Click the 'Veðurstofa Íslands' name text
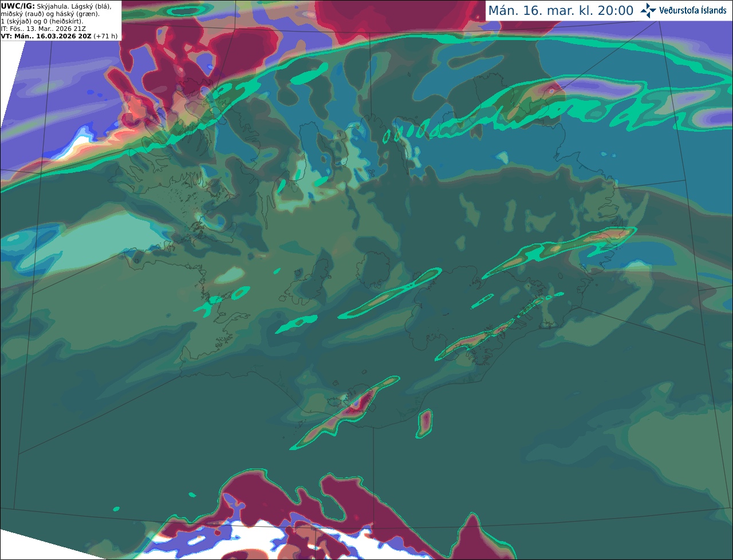 [x=693, y=10]
